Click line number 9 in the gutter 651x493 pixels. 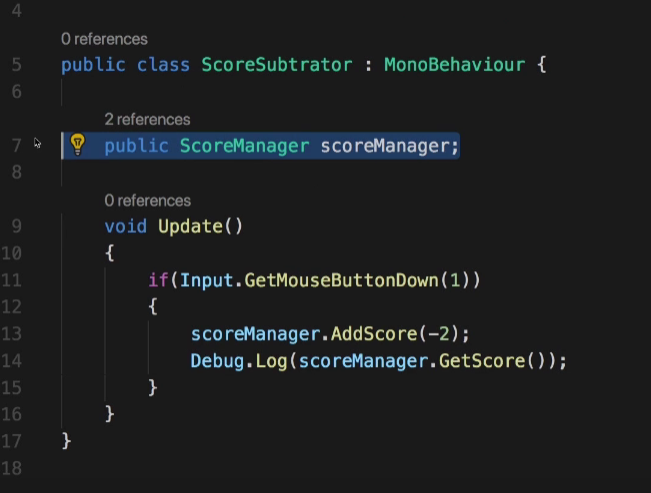[x=16, y=227]
